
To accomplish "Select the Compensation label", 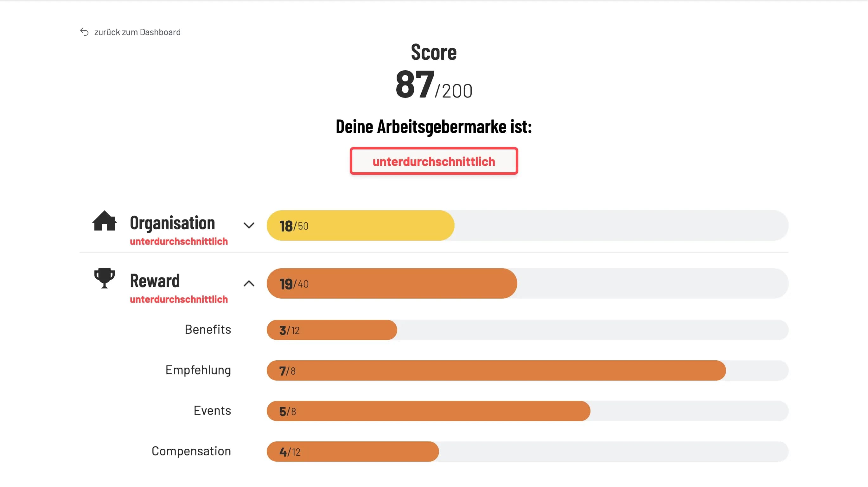I will 191,451.
